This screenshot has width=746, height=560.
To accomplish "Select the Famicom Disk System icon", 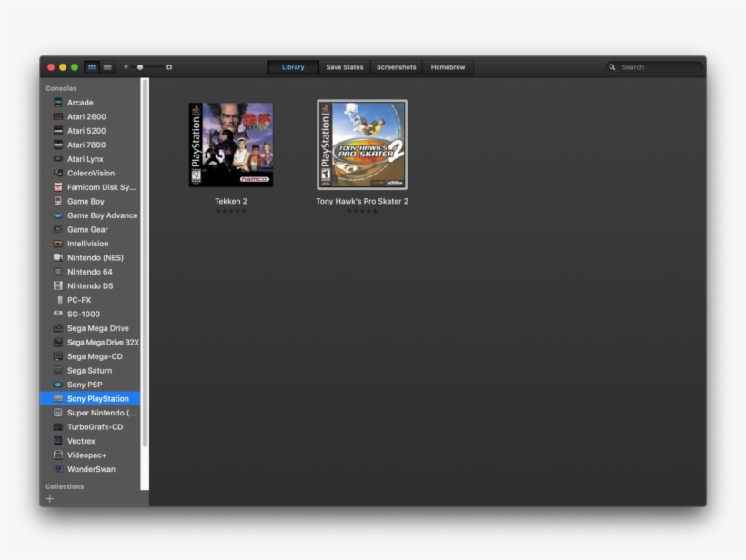I will pos(58,187).
